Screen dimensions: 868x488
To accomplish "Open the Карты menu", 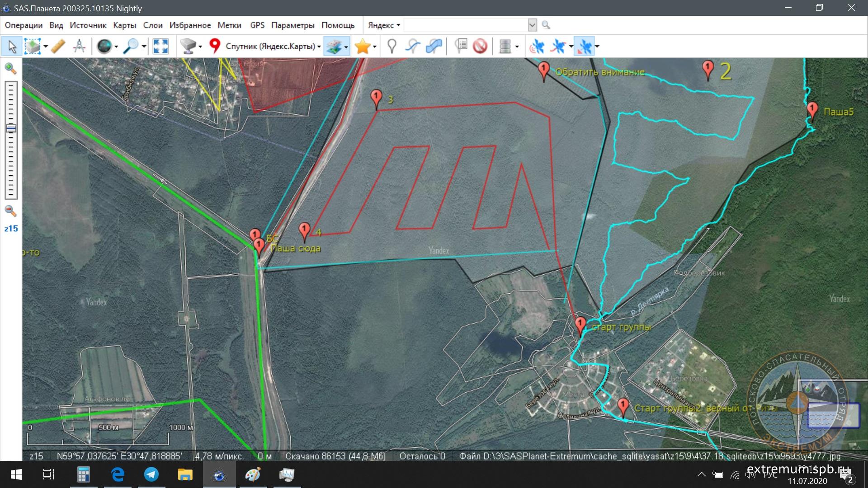I will [x=124, y=25].
